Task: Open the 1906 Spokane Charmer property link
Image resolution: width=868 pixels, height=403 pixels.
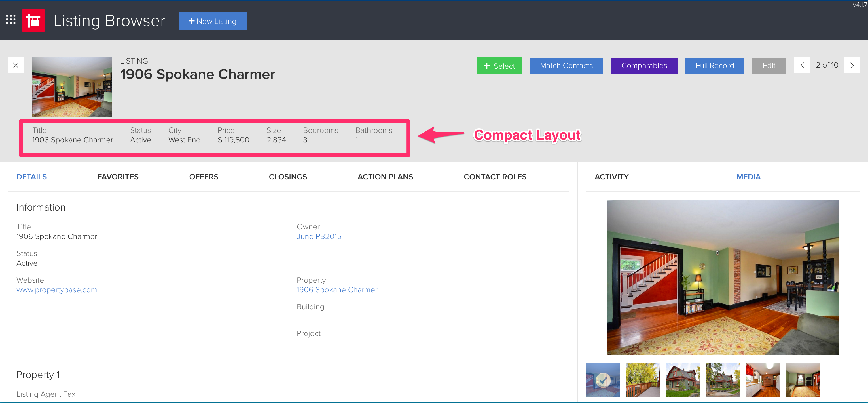Action: tap(337, 289)
